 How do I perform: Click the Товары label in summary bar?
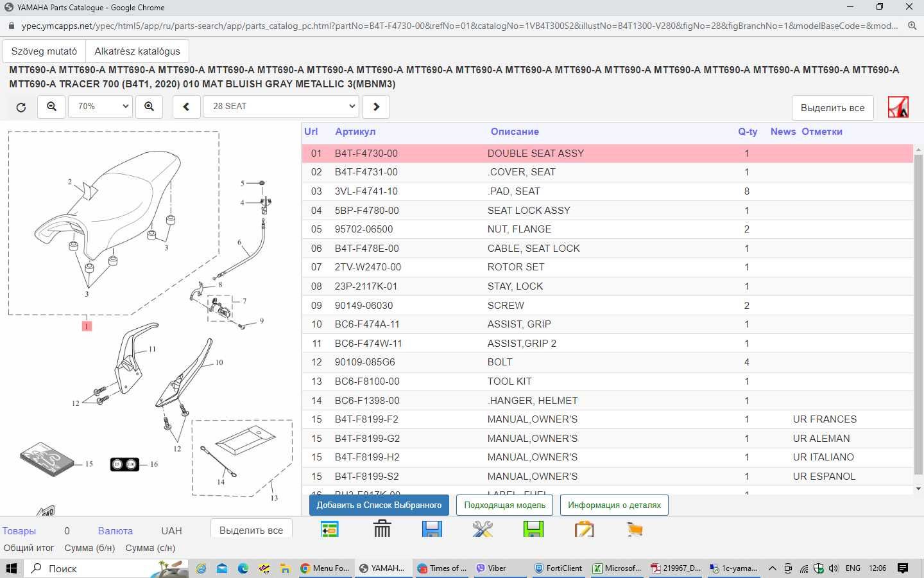pyautogui.click(x=19, y=531)
